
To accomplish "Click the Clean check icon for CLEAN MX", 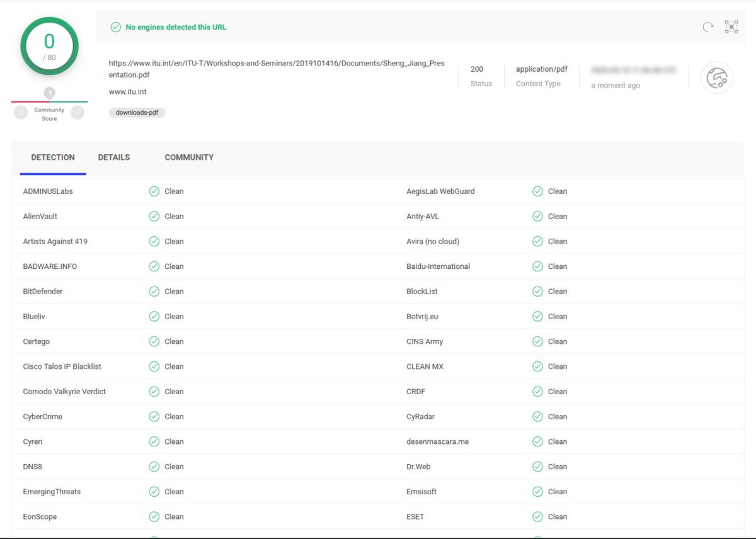I will click(537, 366).
